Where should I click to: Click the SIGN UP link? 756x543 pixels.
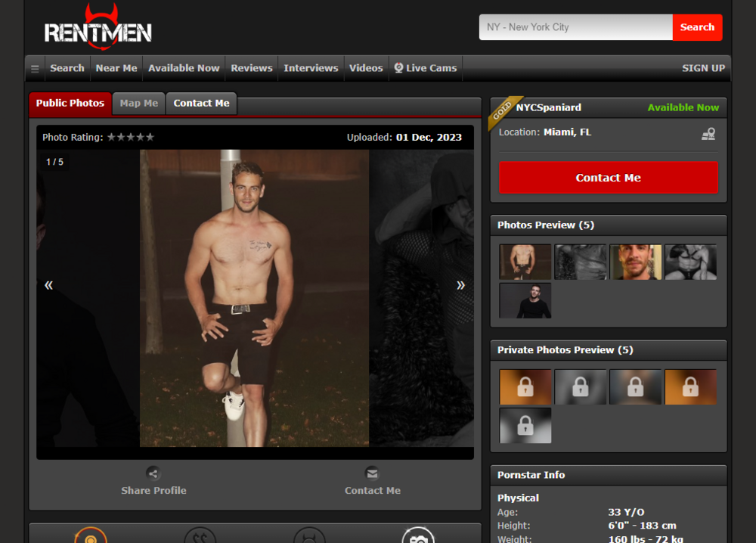[x=703, y=68]
